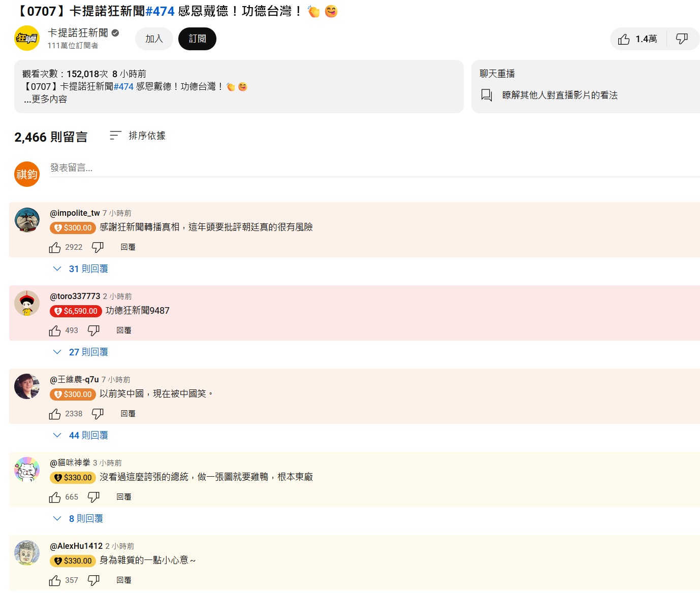Open @AlexHu1412 username link

[76, 546]
